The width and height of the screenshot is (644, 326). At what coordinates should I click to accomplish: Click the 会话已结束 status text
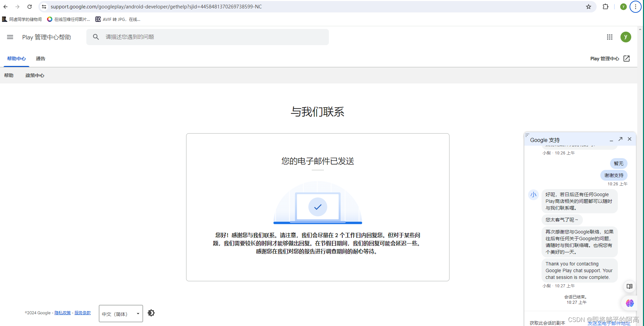click(576, 297)
